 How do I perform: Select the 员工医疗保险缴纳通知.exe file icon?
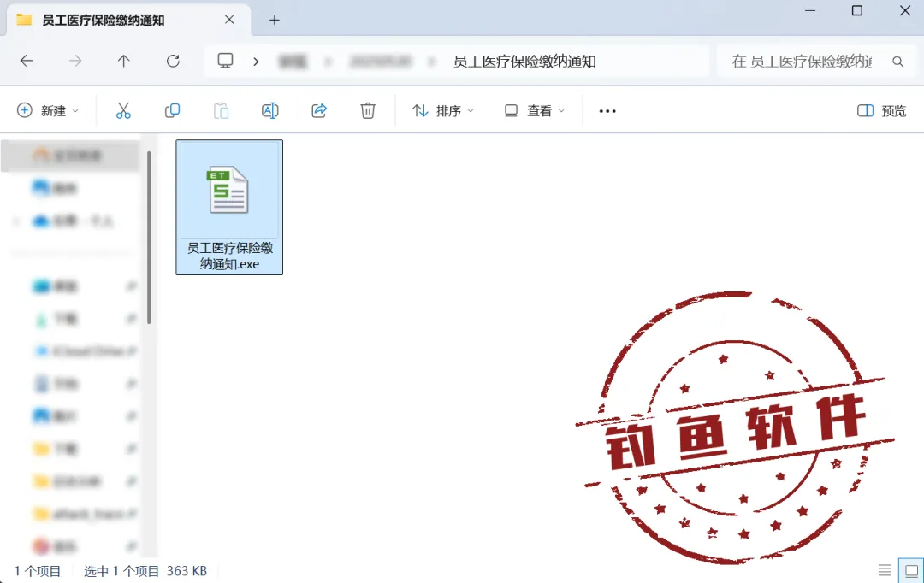click(x=228, y=190)
